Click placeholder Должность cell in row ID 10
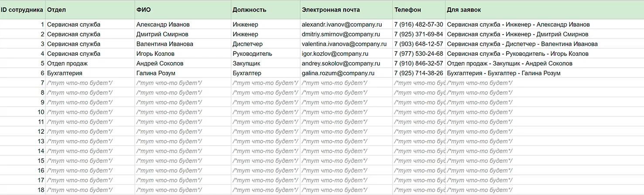This screenshot has width=644, height=195. point(266,112)
